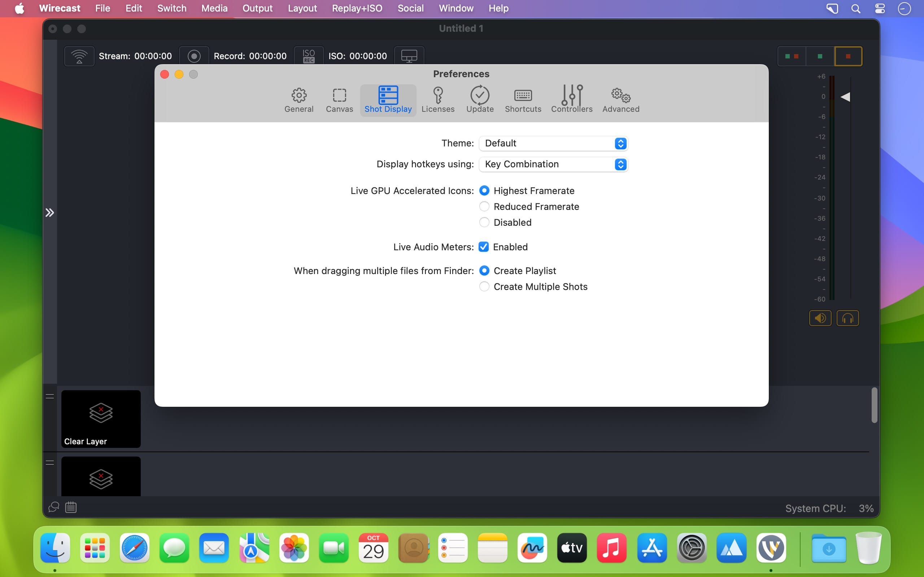Viewport: 924px width, 577px height.
Task: Click the rightmost red layout view button
Action: tap(847, 57)
